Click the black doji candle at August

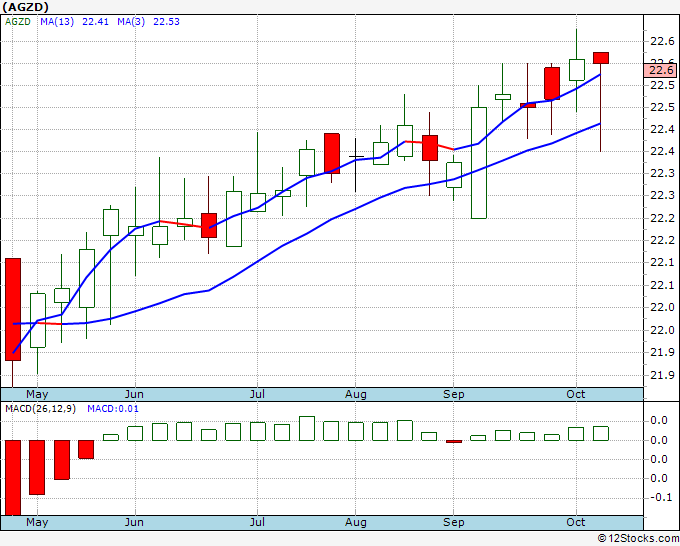pyautogui.click(x=356, y=165)
